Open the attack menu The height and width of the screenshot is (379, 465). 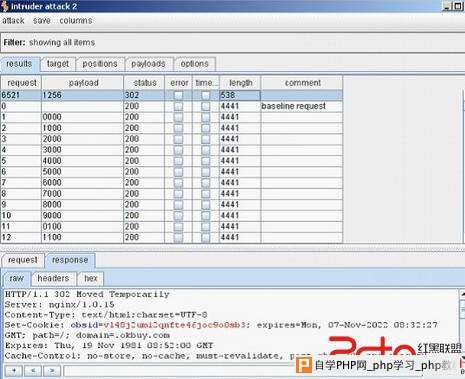click(x=13, y=21)
